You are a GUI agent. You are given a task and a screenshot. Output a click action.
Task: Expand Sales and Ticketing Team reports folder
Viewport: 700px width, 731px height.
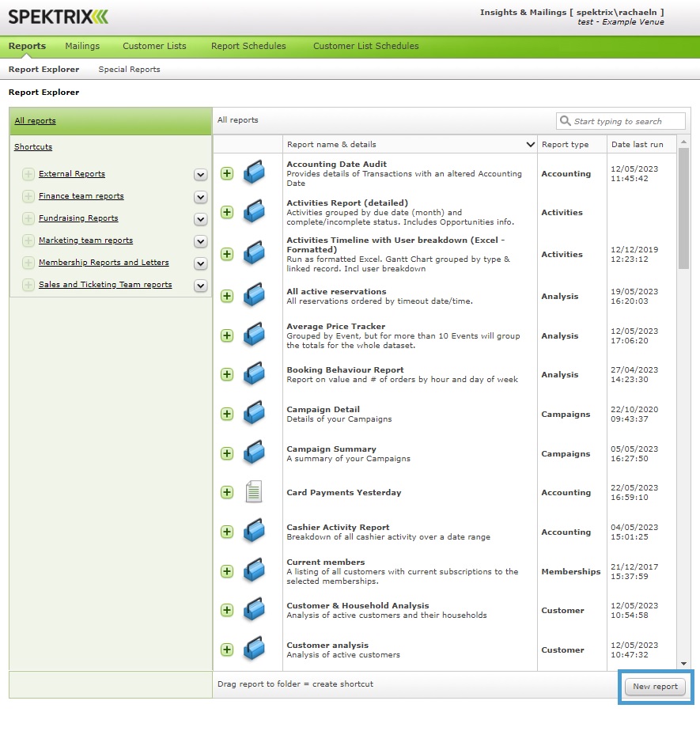(x=28, y=285)
